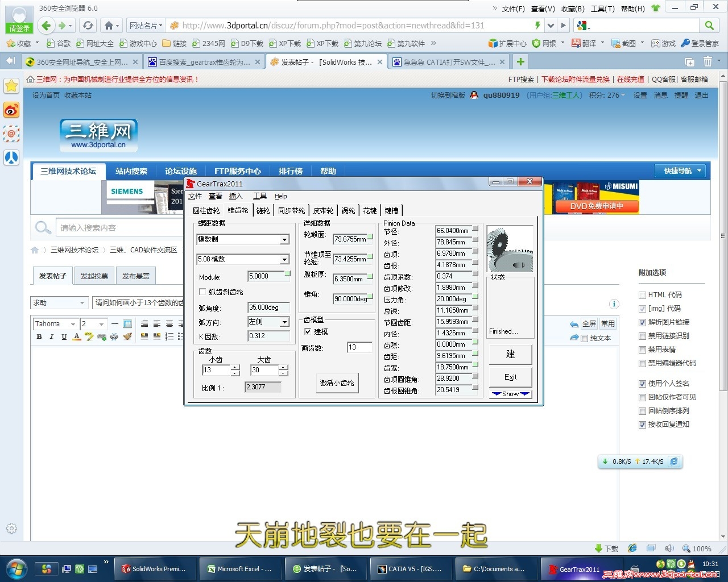Increase the 大齿 tooth count with up arrow
The image size is (728, 582).
[283, 367]
